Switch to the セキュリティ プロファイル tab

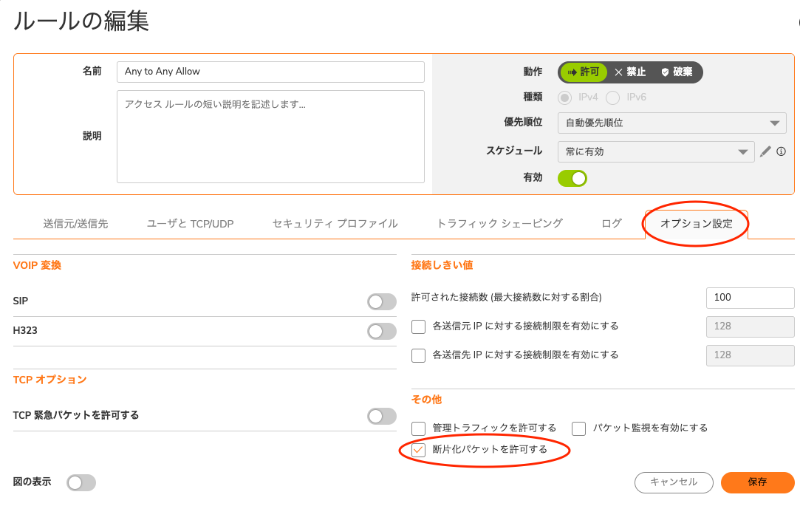click(335, 223)
